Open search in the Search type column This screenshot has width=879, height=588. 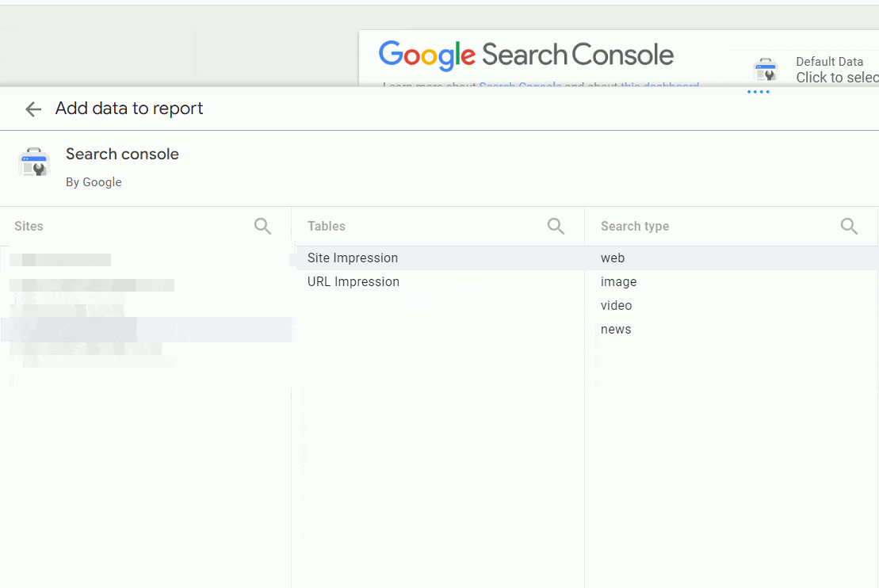pos(849,226)
